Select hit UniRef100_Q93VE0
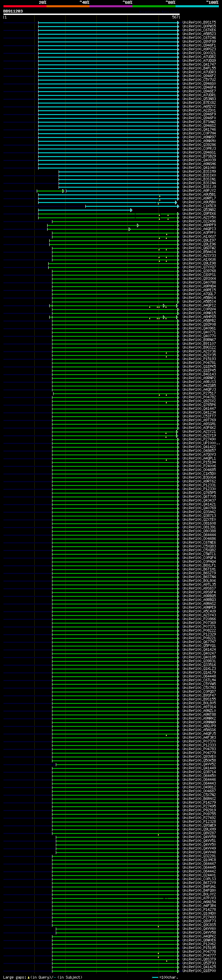 (199, 757)
